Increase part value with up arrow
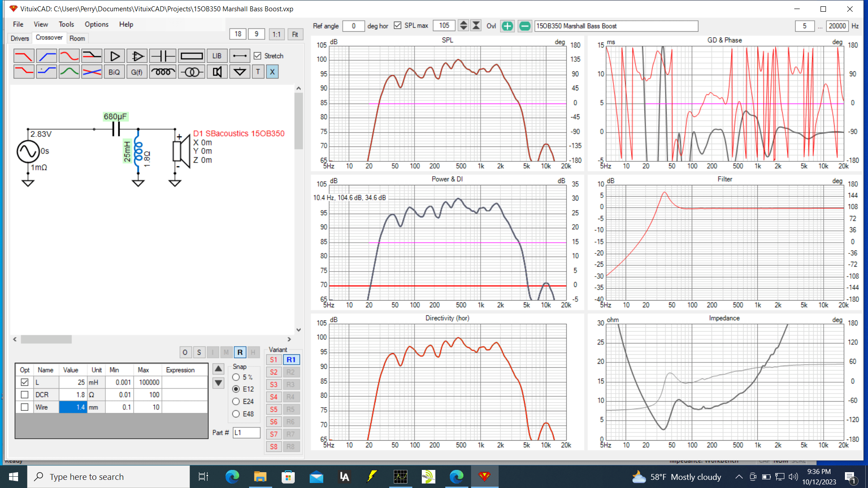 pos(218,369)
